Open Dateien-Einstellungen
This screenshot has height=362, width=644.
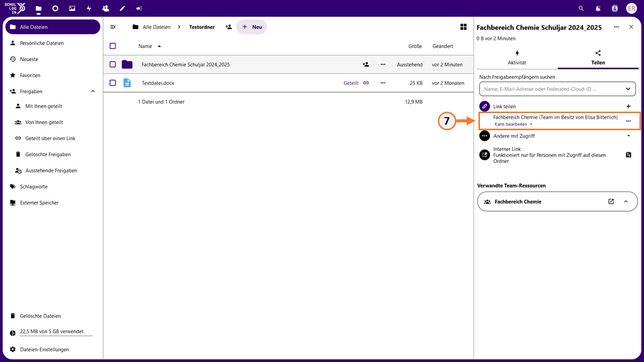tap(53, 349)
